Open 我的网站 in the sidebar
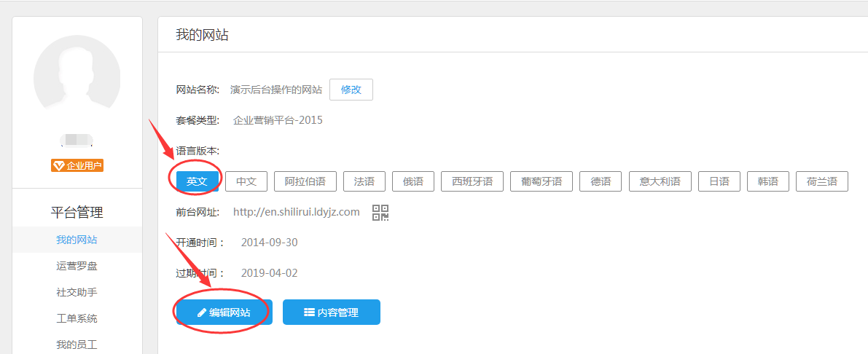 coord(77,240)
